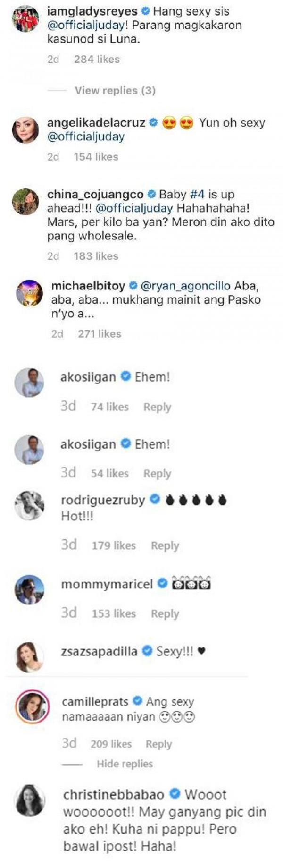Open mommymaricel profile picture
The height and width of the screenshot is (868, 283).
click(x=29, y=589)
